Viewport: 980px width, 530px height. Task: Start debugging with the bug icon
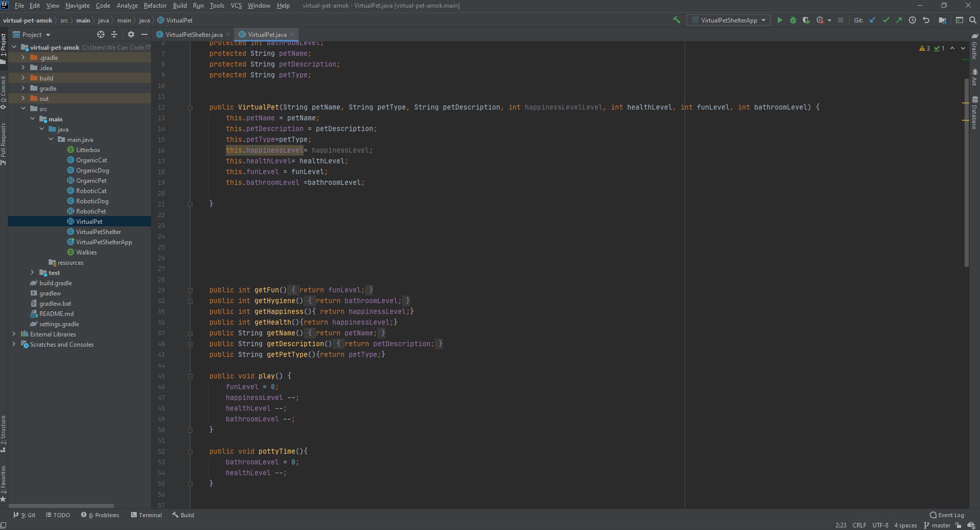pos(793,20)
